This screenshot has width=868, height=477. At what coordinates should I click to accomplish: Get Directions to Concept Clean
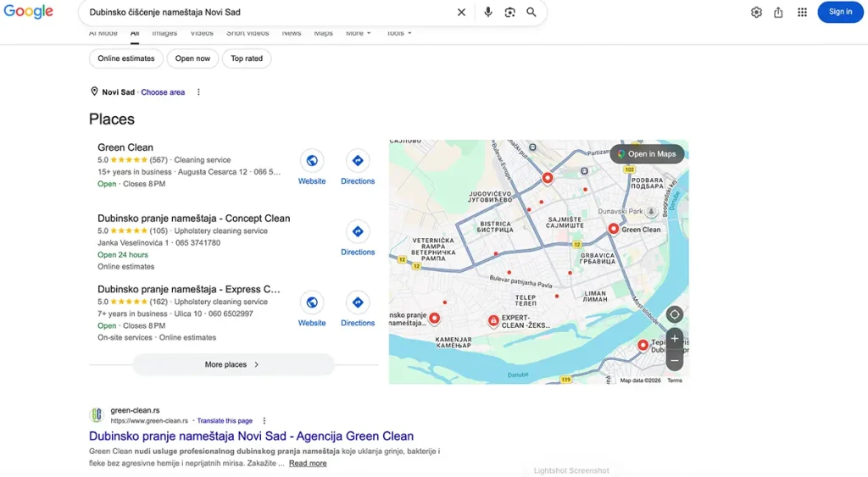358,231
